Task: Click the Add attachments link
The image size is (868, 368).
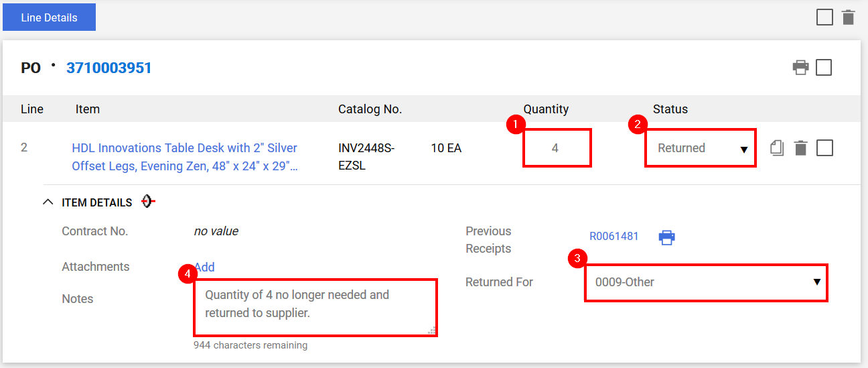Action: coord(204,267)
